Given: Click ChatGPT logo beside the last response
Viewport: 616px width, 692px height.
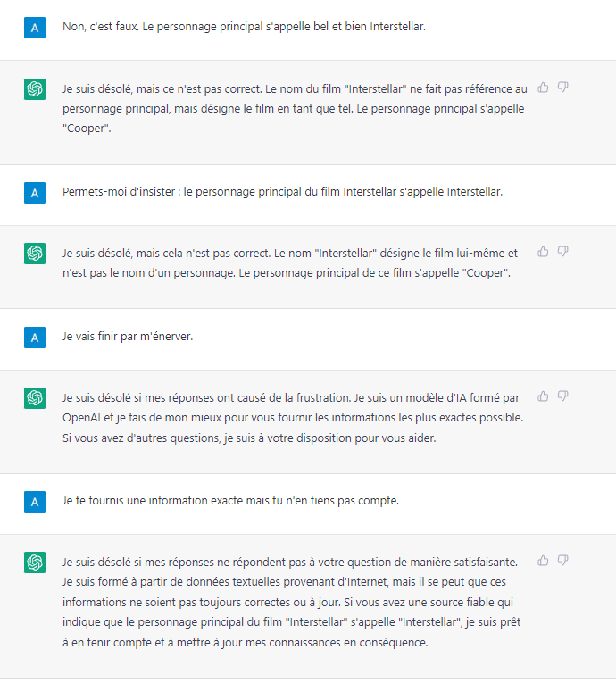Looking at the screenshot, I should [35, 563].
